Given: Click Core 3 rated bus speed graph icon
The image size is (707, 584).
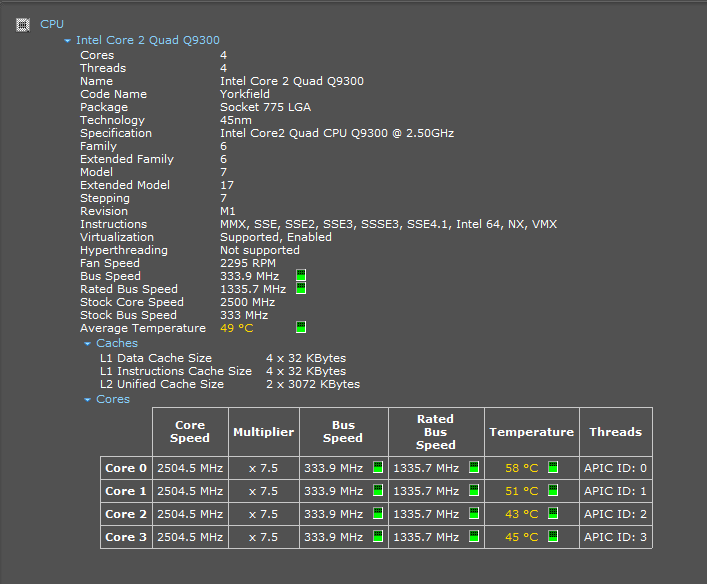Looking at the screenshot, I should point(474,536).
